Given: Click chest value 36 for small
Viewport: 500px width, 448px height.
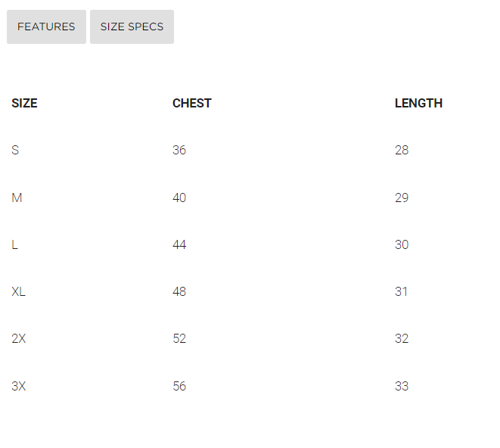Looking at the screenshot, I should point(179,151).
